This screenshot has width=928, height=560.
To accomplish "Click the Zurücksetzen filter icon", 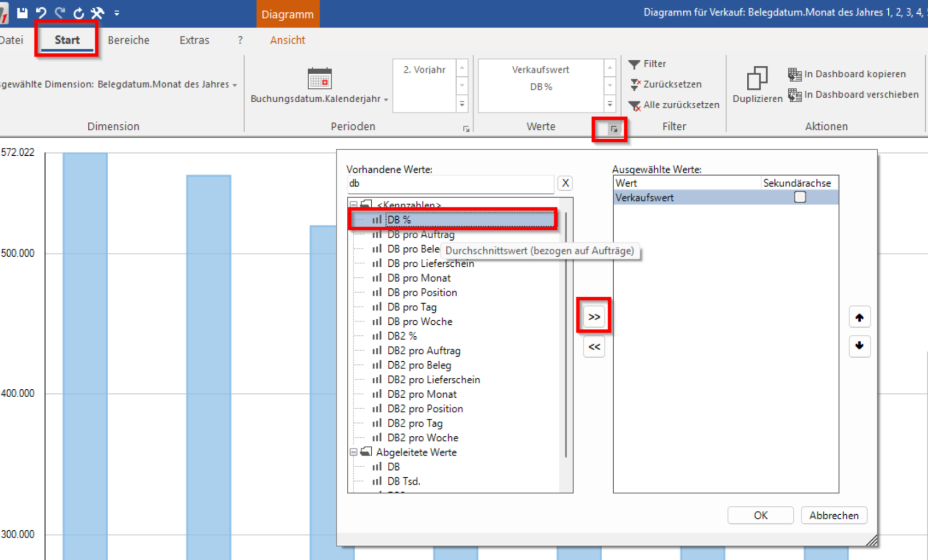I will coord(635,84).
